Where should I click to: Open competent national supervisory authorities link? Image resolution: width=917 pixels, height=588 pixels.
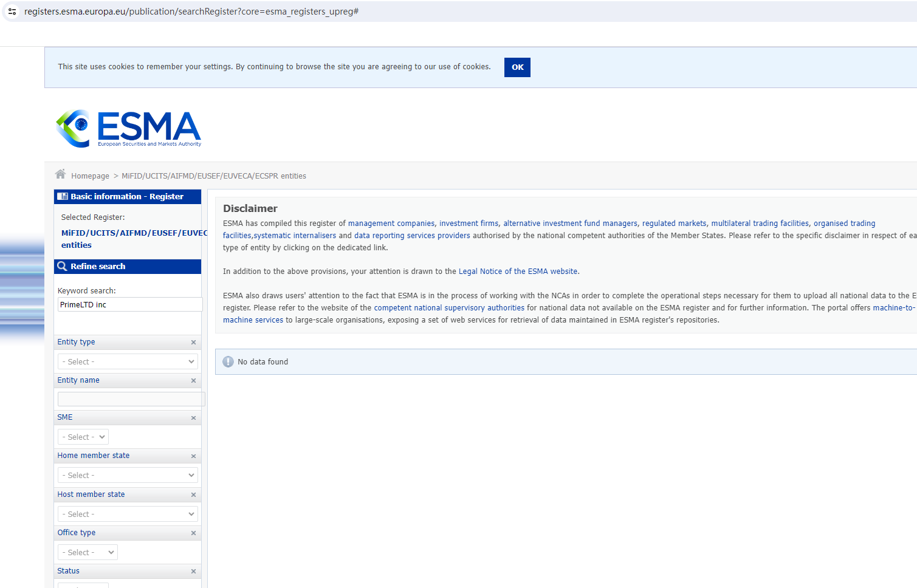coord(449,308)
